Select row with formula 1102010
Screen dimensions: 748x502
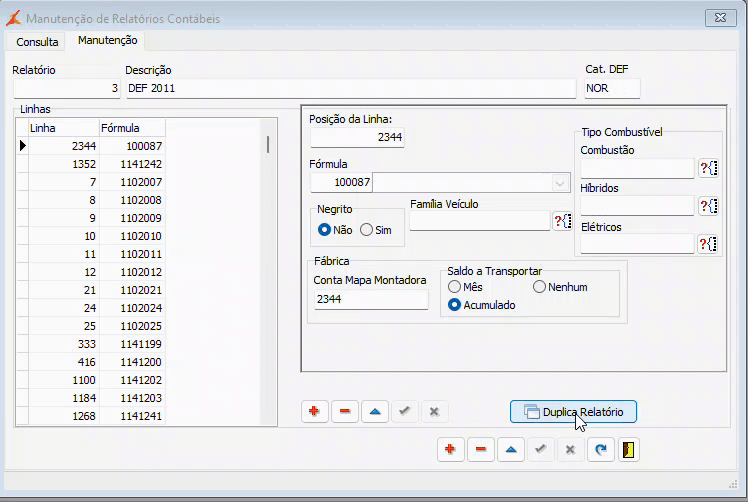[x=97, y=236]
